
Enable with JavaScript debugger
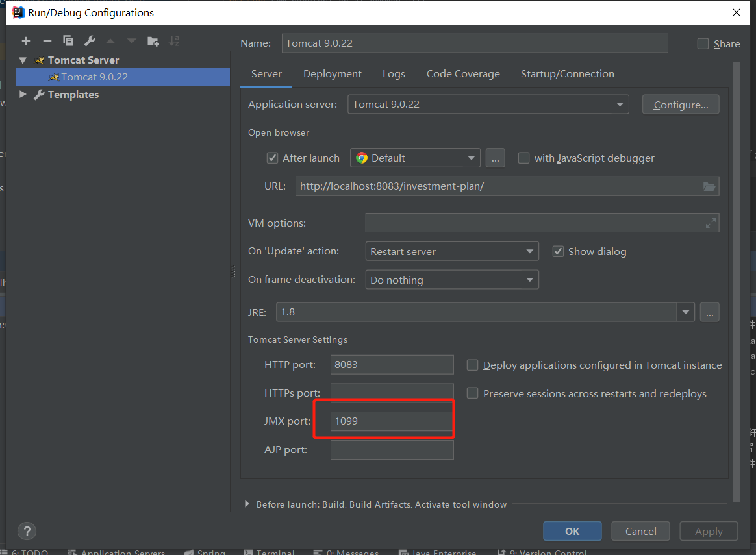click(x=523, y=158)
